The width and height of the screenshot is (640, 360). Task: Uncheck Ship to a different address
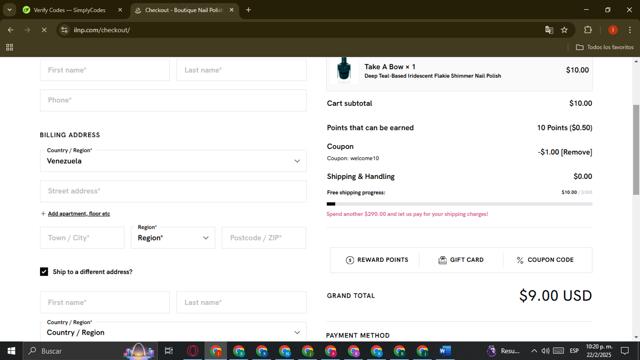click(x=44, y=271)
